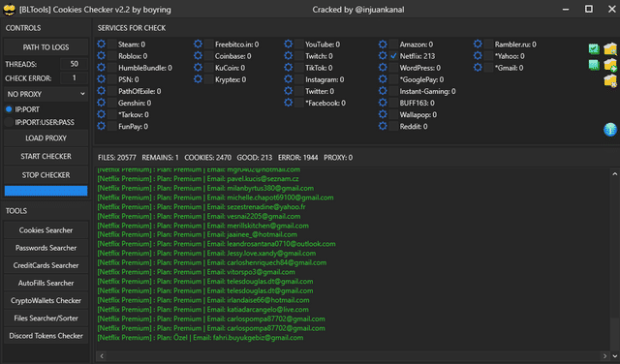Image resolution: width=620 pixels, height=364 pixels.
Task: Open the CryptoWallets Checker tool
Action: coord(46,300)
